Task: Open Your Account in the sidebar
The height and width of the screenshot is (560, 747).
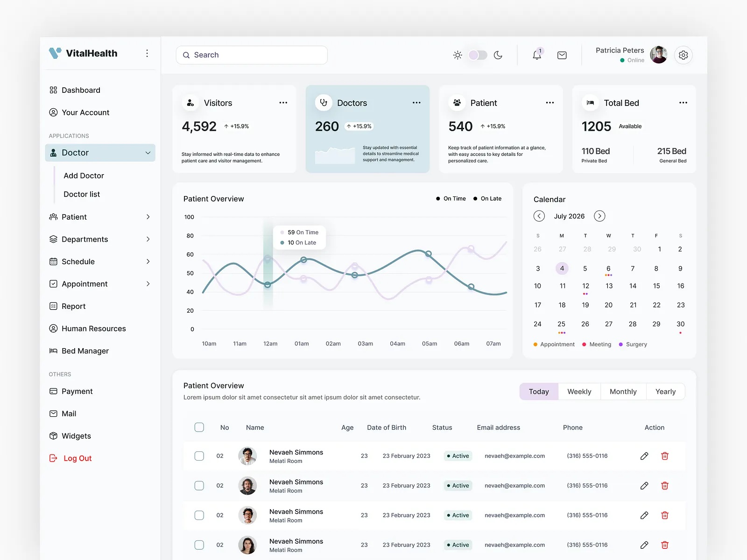Action: coord(79,112)
